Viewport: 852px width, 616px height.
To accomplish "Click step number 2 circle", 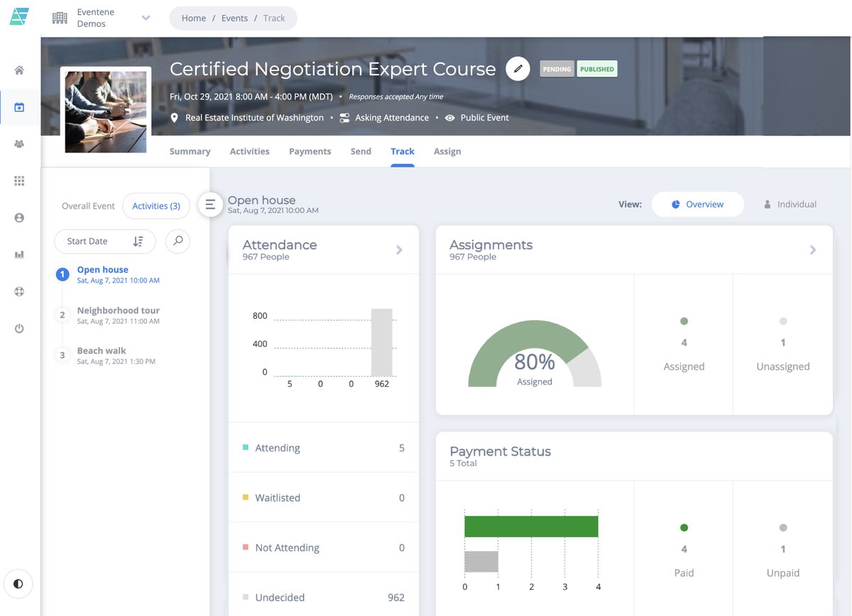I will (x=62, y=314).
